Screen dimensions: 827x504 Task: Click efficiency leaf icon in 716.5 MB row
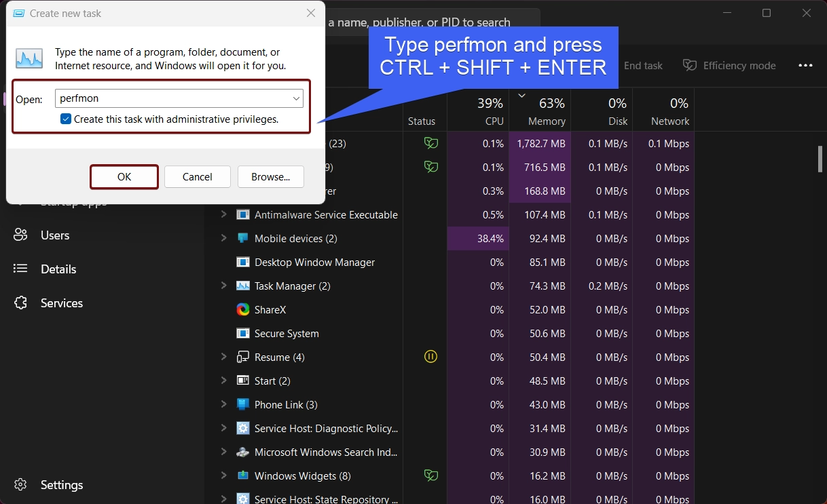430,167
